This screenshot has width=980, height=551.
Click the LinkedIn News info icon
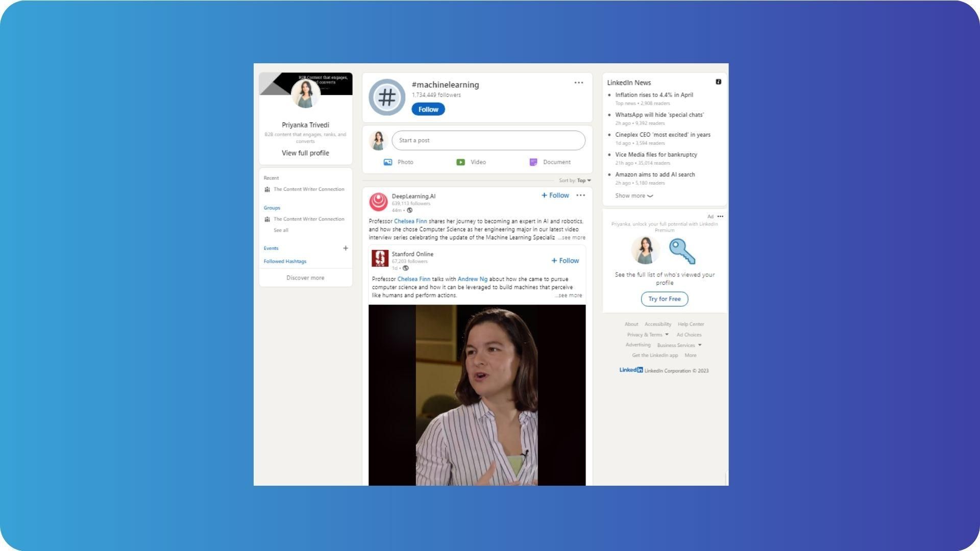click(718, 82)
